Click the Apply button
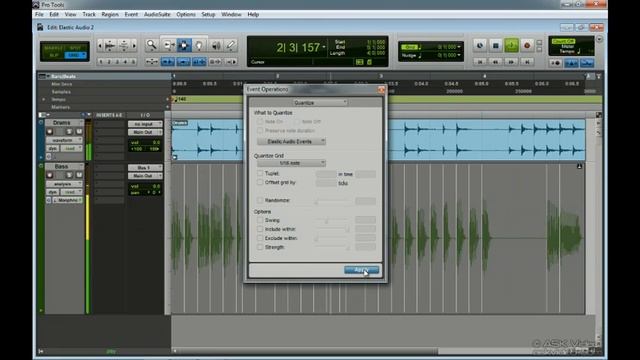Viewport: 640px width, 360px height. [x=362, y=270]
